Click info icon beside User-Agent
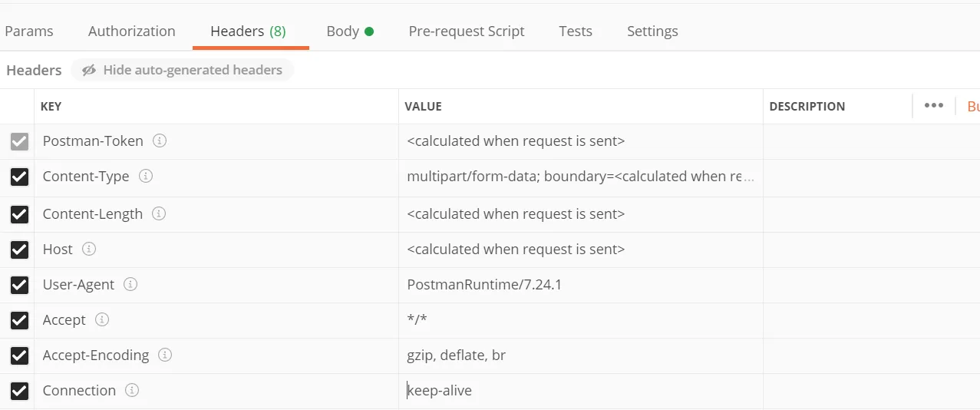Screen dimensions: 980x410 [130, 284]
